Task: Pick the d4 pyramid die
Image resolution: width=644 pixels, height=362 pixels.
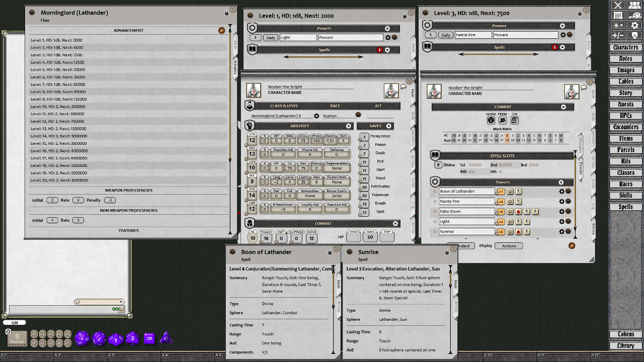Action: coord(165,338)
